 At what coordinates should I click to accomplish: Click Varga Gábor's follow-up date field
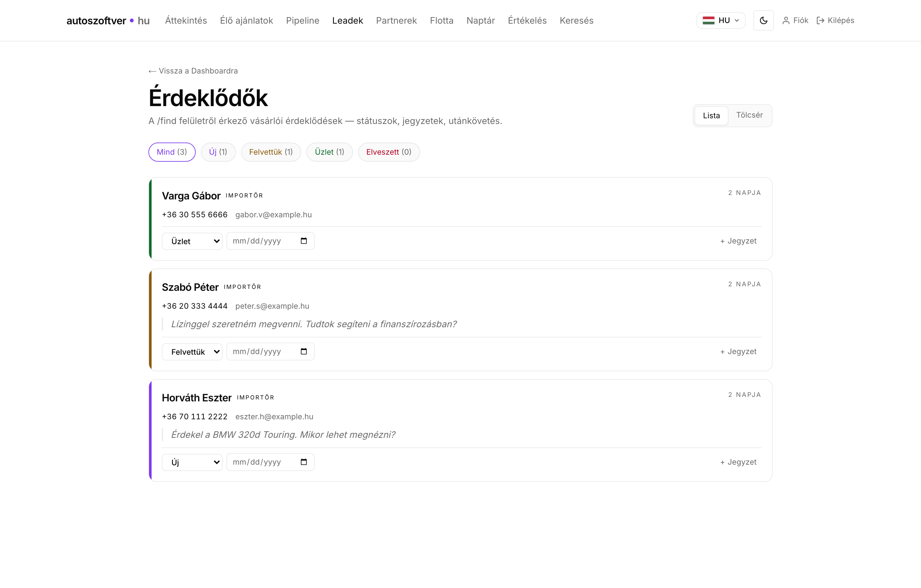coord(271,241)
